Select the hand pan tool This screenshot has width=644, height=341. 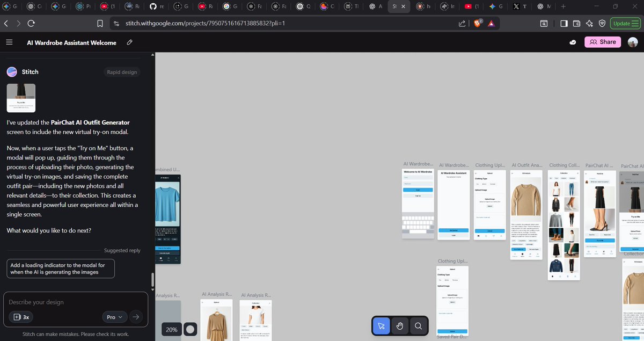coord(399,326)
